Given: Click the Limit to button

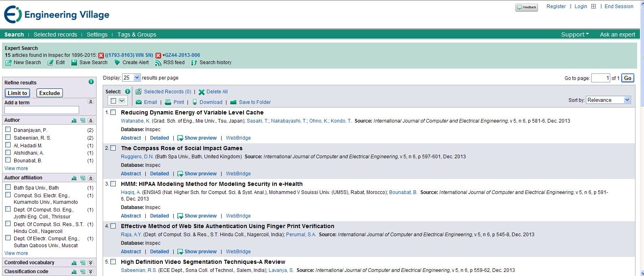Looking at the screenshot, I should [x=17, y=93].
